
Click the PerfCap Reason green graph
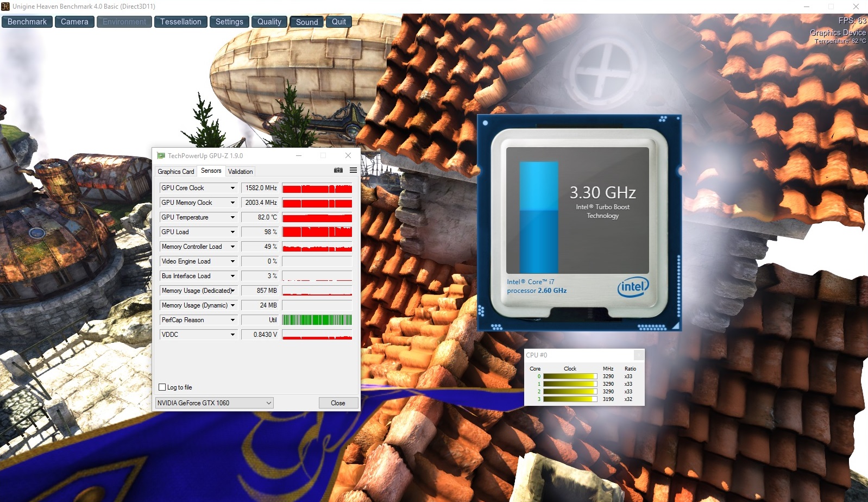[317, 320]
